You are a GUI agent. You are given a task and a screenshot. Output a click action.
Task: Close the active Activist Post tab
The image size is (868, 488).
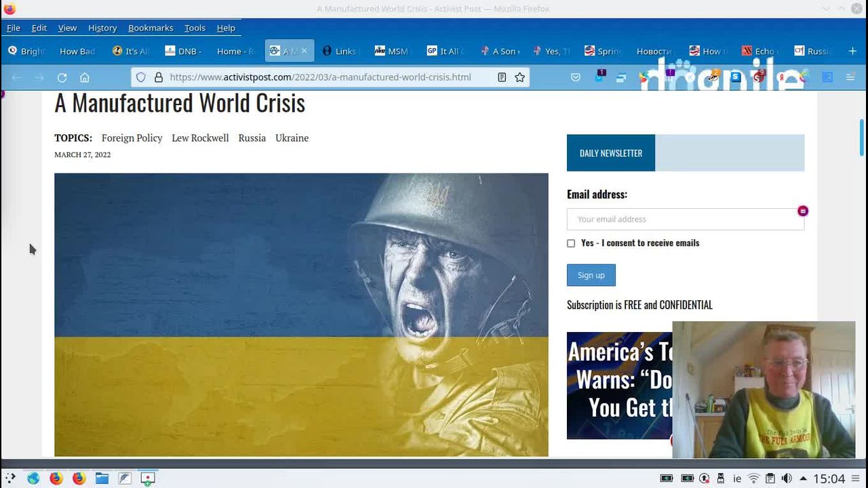click(304, 51)
